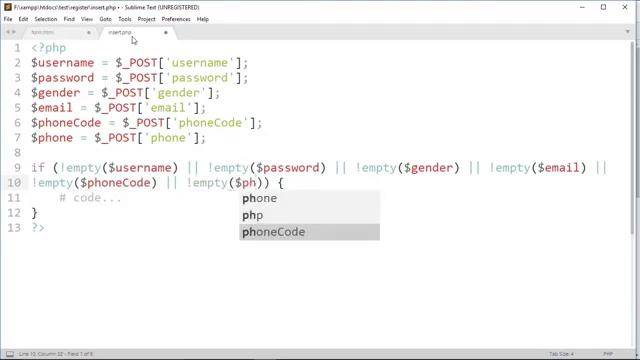640x360 pixels.
Task: Open the View menu
Action: tap(87, 19)
